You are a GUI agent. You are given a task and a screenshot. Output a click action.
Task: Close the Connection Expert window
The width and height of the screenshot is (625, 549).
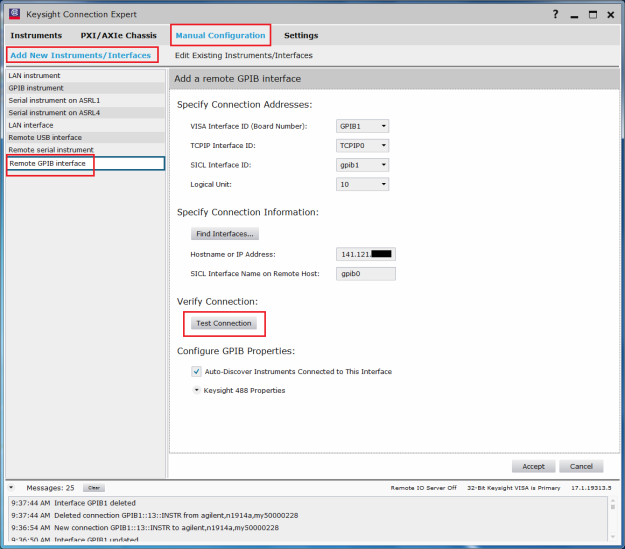609,14
